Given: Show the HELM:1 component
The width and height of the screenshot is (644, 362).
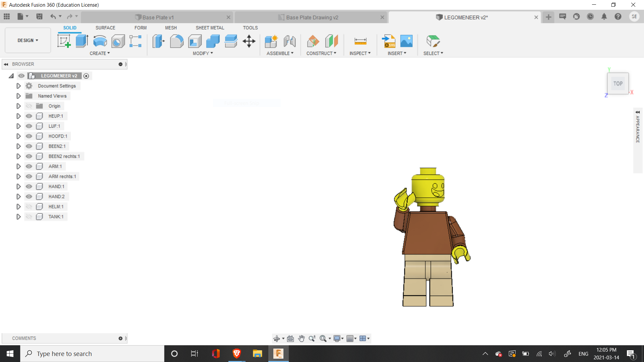Looking at the screenshot, I should click(x=29, y=206).
